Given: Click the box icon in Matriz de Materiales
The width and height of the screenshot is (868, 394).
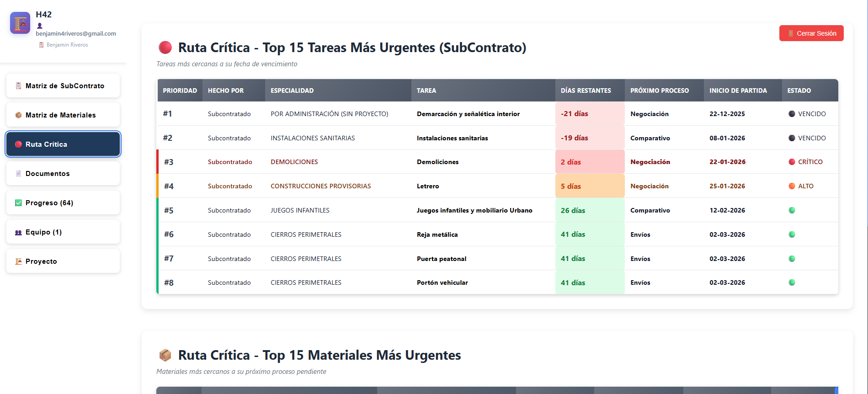Looking at the screenshot, I should [x=18, y=115].
